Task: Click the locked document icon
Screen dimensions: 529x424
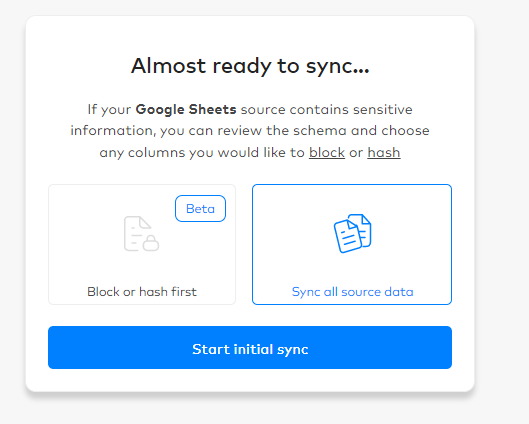Action: pyautogui.click(x=141, y=233)
